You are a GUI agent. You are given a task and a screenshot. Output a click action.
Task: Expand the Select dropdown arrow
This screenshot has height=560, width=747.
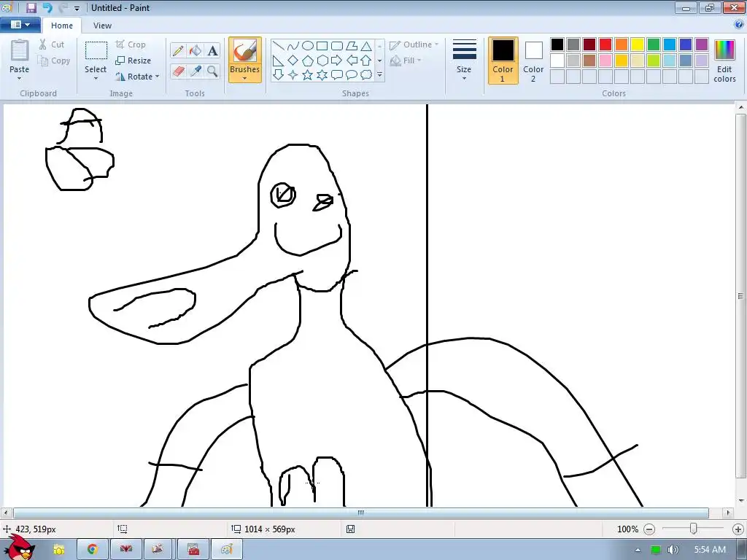click(96, 79)
